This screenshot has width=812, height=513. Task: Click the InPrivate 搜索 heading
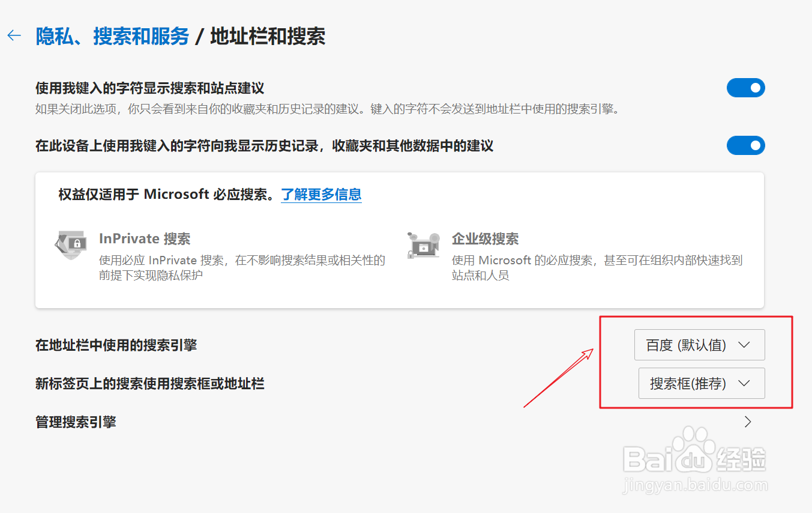click(x=145, y=238)
